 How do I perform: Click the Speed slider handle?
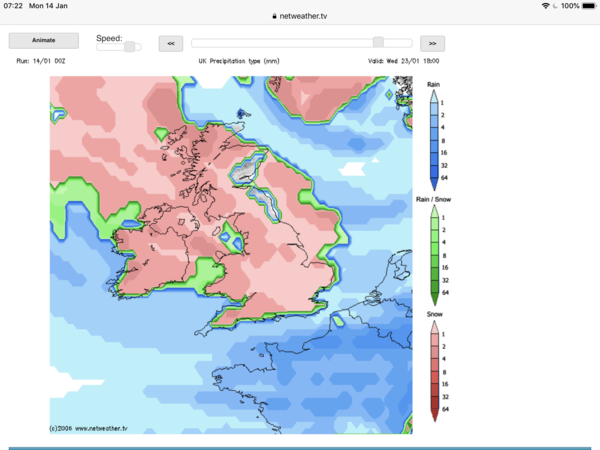[x=129, y=46]
